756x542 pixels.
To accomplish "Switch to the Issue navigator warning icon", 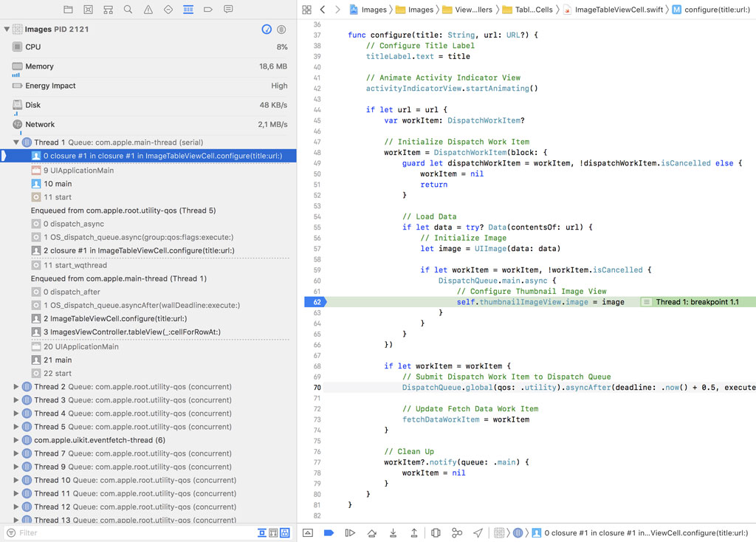I will pos(148,10).
